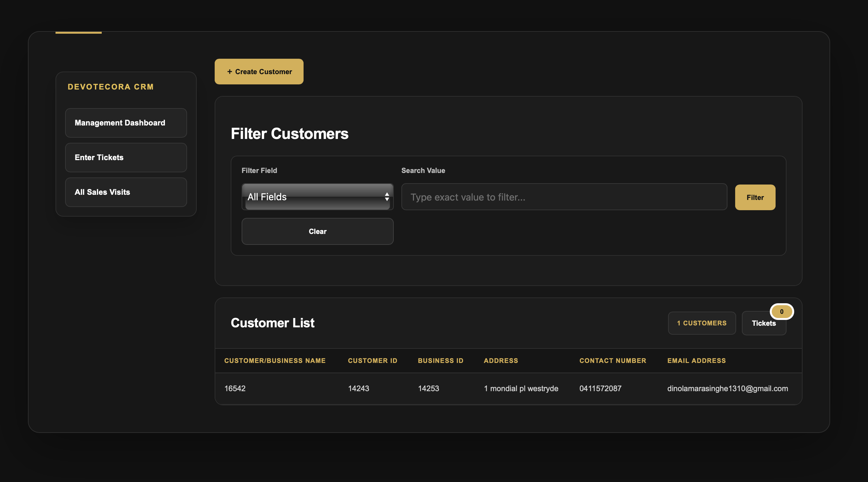Click the ticket count badge showing 0
The height and width of the screenshot is (482, 868).
[x=781, y=312]
